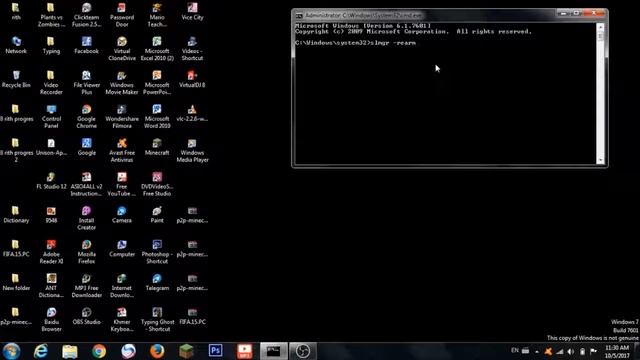Select the Windows Media Player desktop icon
Screen dimensions: 640x360
point(192,150)
